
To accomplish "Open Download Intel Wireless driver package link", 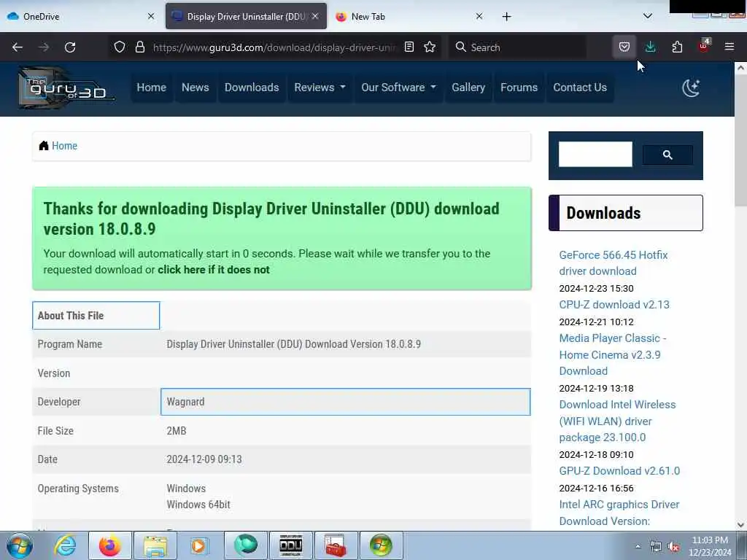I will tap(617, 421).
